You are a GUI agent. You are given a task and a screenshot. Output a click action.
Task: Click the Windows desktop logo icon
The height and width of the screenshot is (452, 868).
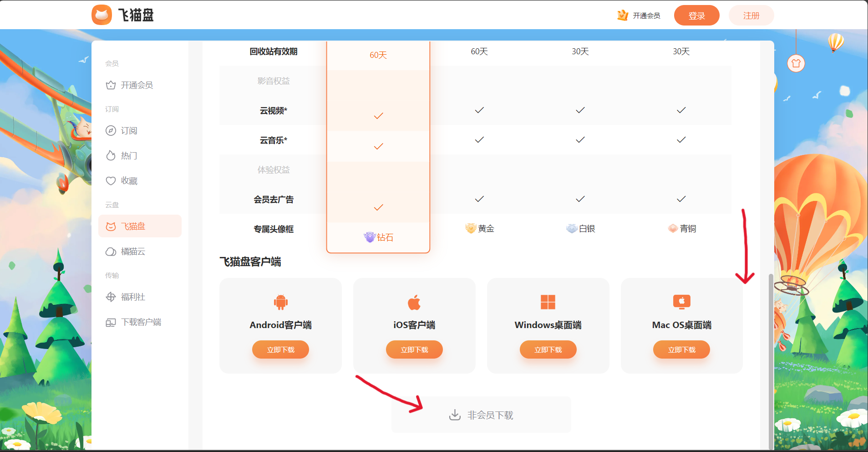[548, 302]
